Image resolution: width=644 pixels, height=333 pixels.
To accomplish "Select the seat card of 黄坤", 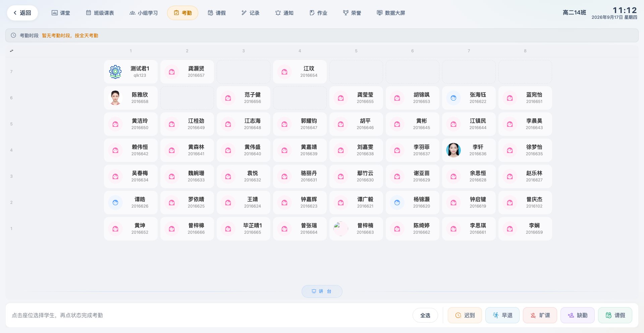I will click(131, 229).
